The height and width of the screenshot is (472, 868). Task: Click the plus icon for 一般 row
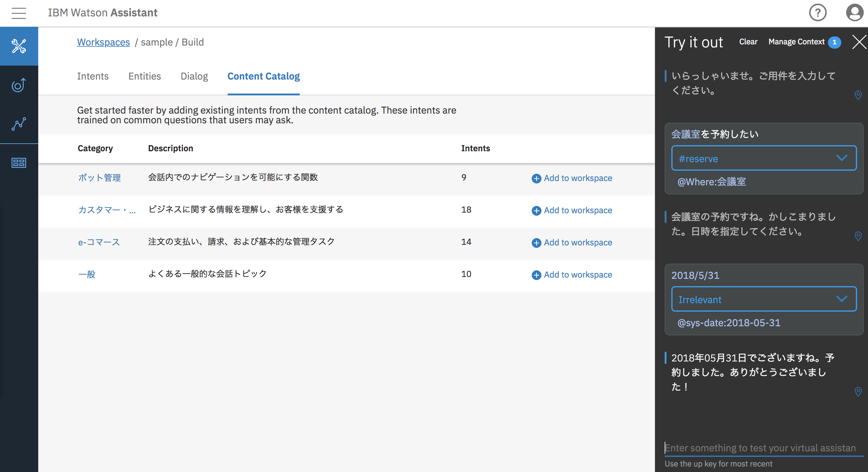click(x=537, y=275)
